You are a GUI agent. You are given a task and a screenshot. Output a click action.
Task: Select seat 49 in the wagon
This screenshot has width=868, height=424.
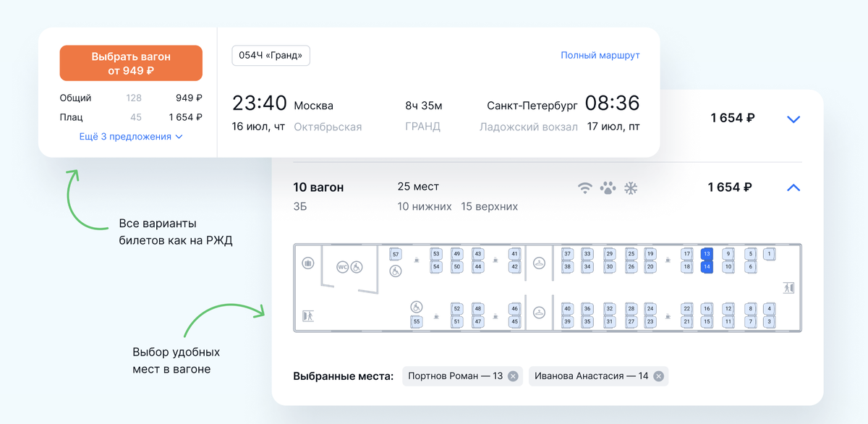pos(456,254)
